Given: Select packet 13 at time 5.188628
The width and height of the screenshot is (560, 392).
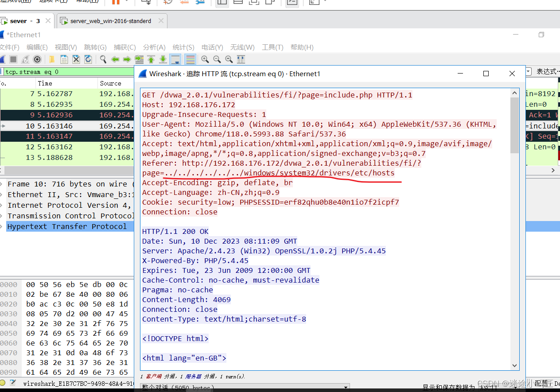Looking at the screenshot, I should click(67, 157).
